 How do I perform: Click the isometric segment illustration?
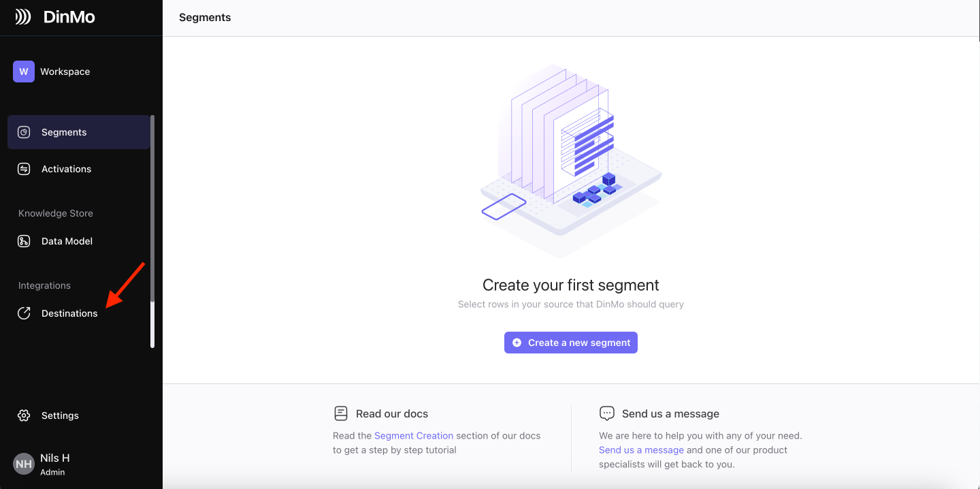[x=571, y=161]
